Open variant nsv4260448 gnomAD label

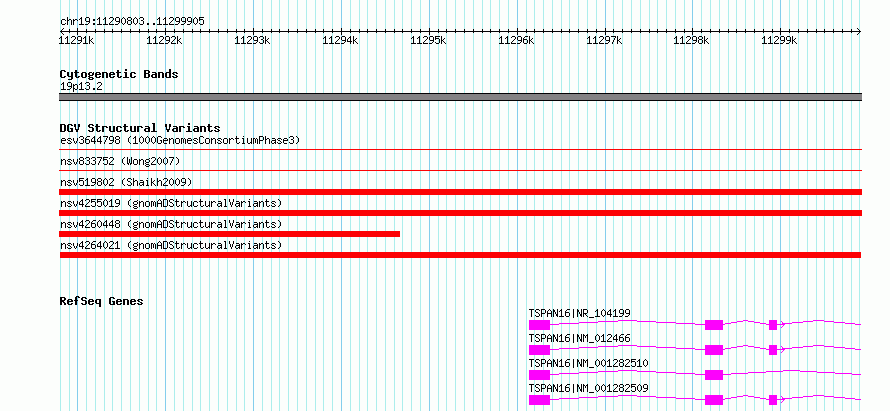click(171, 224)
